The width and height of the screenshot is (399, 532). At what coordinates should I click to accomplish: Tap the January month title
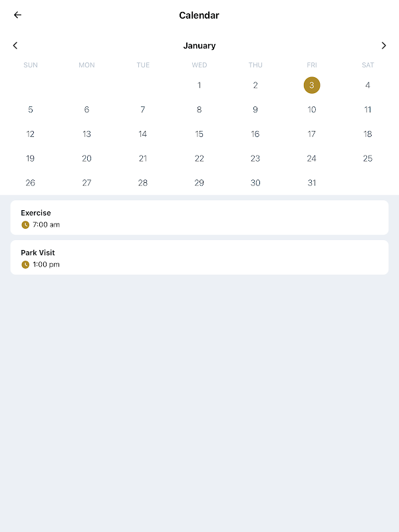[x=199, y=46]
